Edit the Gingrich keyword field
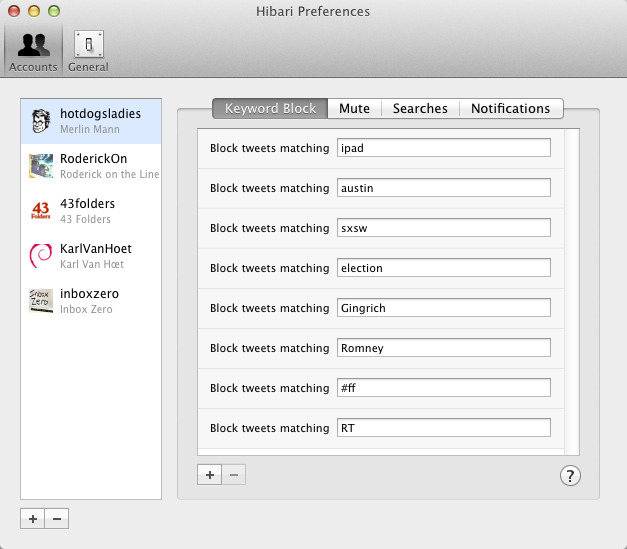This screenshot has height=549, width=627. [x=443, y=308]
